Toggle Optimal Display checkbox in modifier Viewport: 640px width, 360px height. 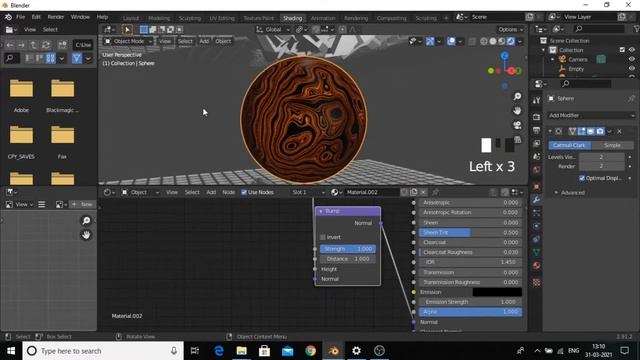(x=582, y=178)
